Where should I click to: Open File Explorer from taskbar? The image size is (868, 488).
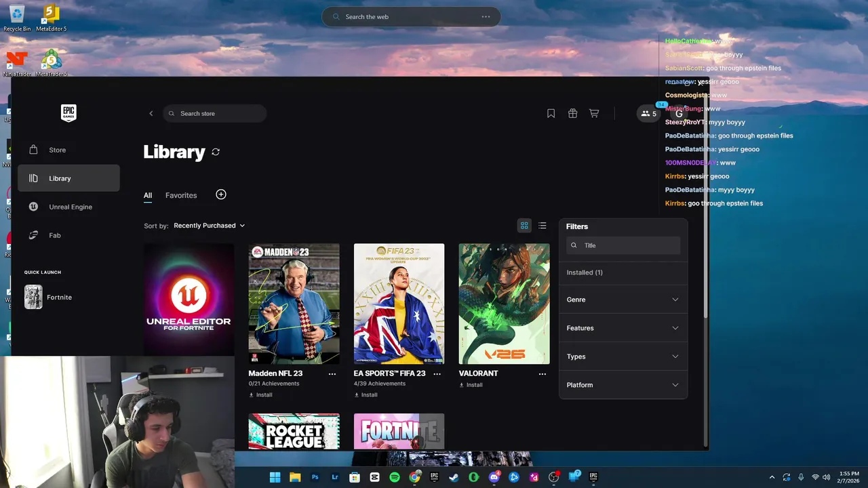(x=295, y=477)
